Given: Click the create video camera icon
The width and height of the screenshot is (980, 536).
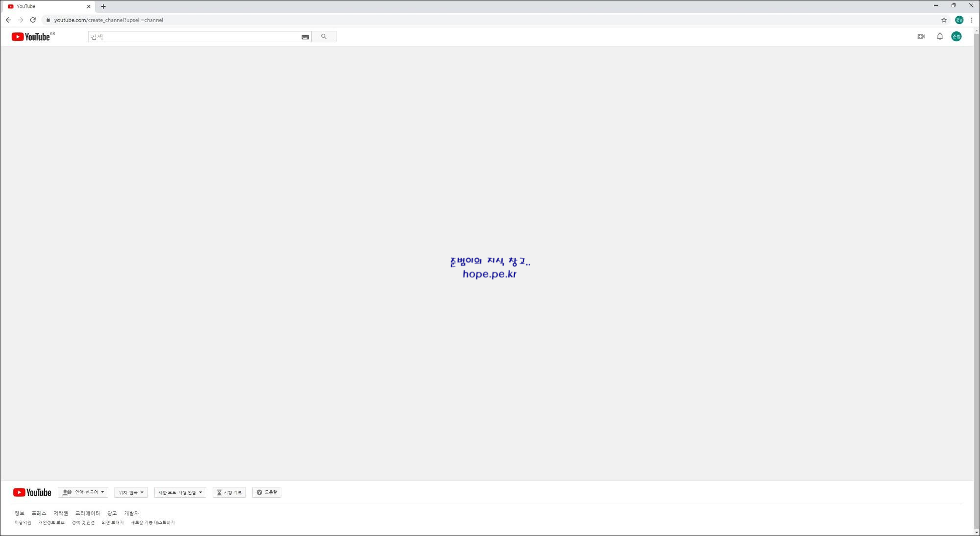Looking at the screenshot, I should click(921, 36).
